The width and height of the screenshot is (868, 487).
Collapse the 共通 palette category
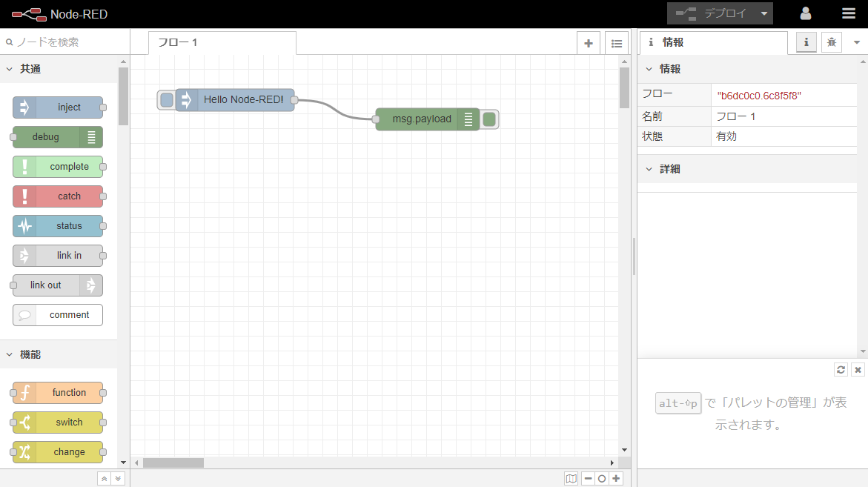[59, 69]
